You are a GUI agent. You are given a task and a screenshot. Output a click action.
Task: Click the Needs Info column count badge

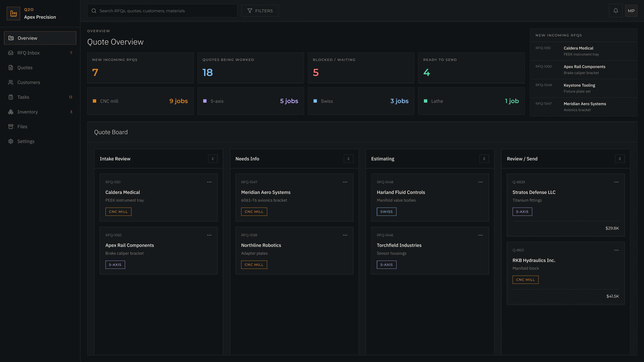348,159
